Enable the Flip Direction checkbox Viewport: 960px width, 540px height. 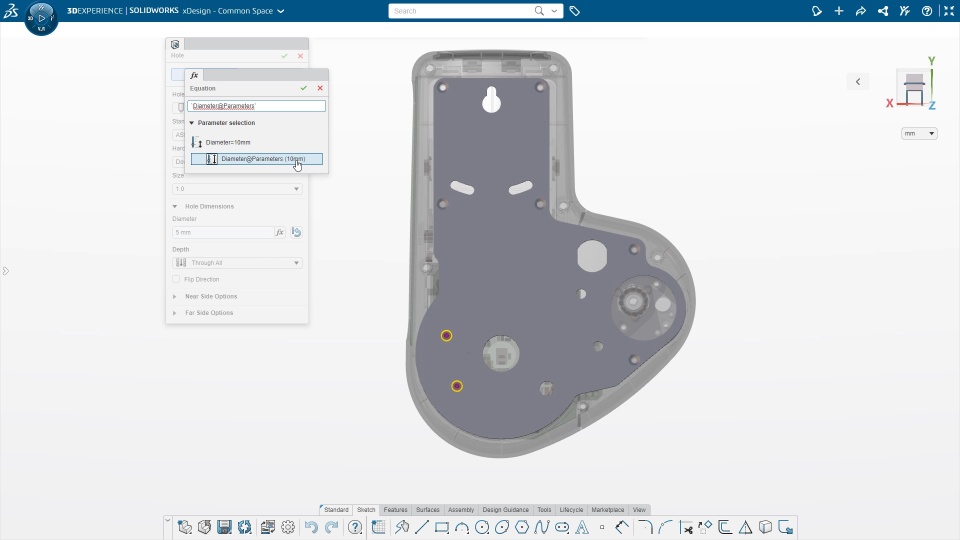176,279
